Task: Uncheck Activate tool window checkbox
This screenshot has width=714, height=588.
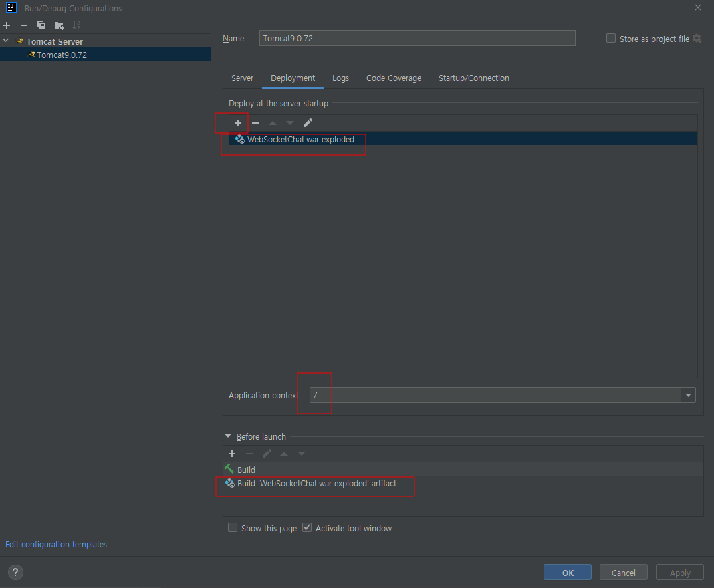Action: point(307,527)
